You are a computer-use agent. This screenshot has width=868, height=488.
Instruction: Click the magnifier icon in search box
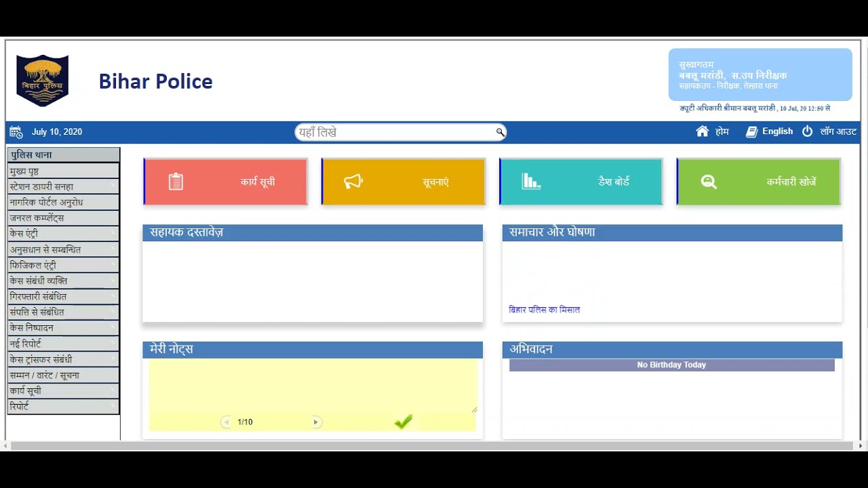pyautogui.click(x=500, y=132)
